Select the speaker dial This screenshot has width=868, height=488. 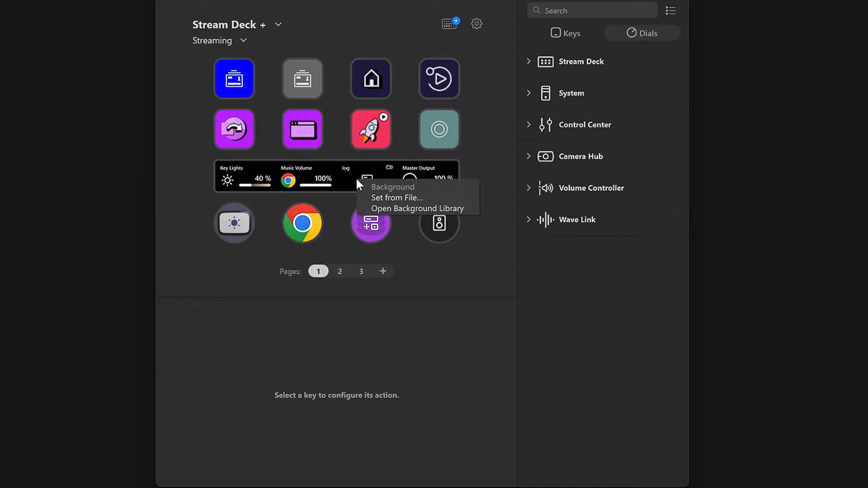(439, 223)
